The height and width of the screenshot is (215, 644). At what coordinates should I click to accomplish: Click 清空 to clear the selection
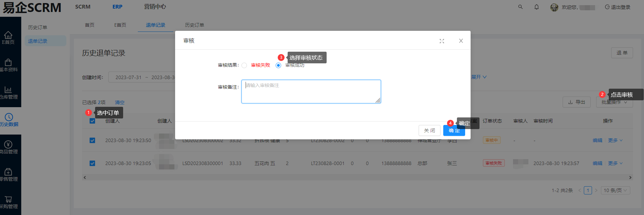pyautogui.click(x=120, y=102)
